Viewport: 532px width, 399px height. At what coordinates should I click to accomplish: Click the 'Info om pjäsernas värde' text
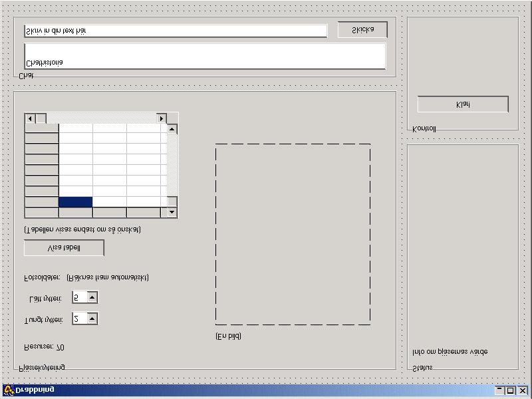pos(450,352)
